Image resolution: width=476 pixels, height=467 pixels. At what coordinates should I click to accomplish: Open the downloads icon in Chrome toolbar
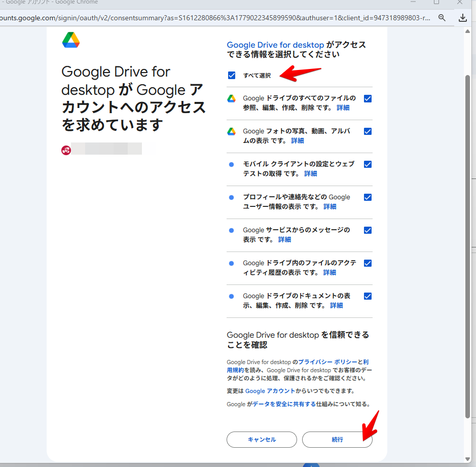pos(462,18)
